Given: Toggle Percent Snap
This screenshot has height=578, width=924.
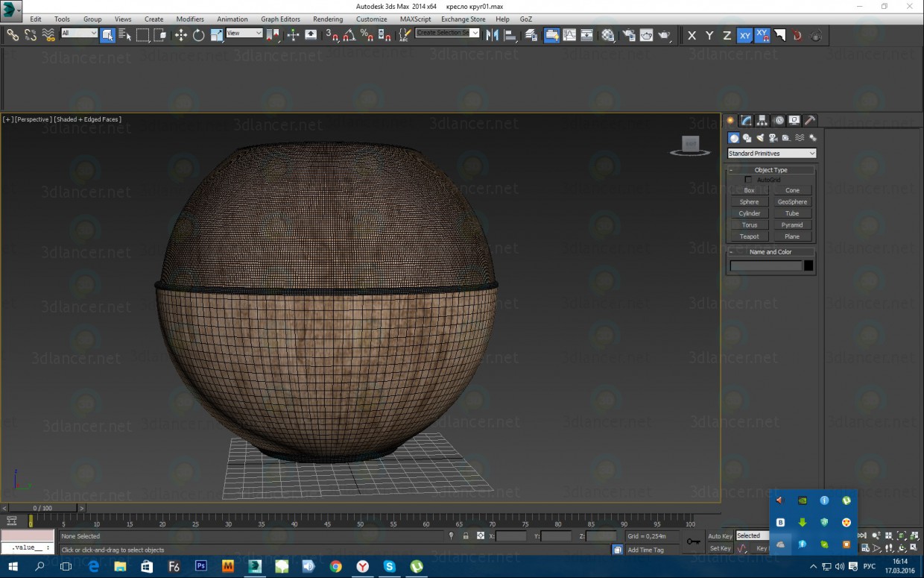Looking at the screenshot, I should [367, 34].
